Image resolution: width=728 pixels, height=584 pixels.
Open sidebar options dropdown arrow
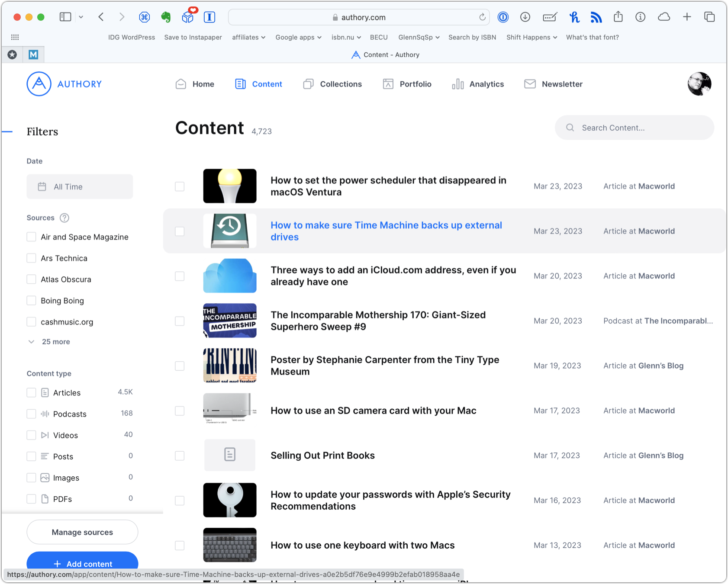click(81, 17)
